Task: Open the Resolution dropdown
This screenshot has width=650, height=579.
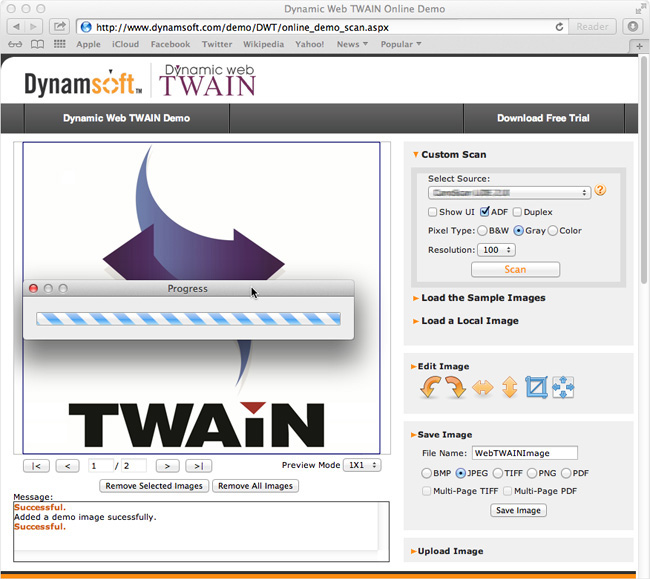Action: [496, 250]
